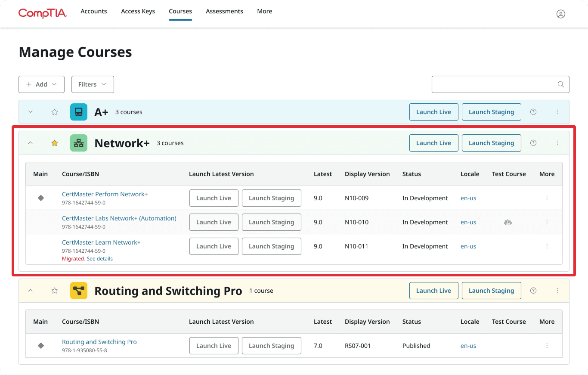
Task: Click the Routing and Switching Pro yellow icon
Action: coord(79,291)
